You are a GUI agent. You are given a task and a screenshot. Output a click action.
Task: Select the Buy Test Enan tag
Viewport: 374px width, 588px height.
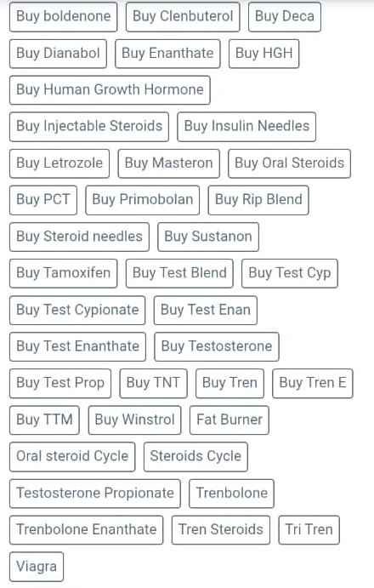(x=206, y=310)
